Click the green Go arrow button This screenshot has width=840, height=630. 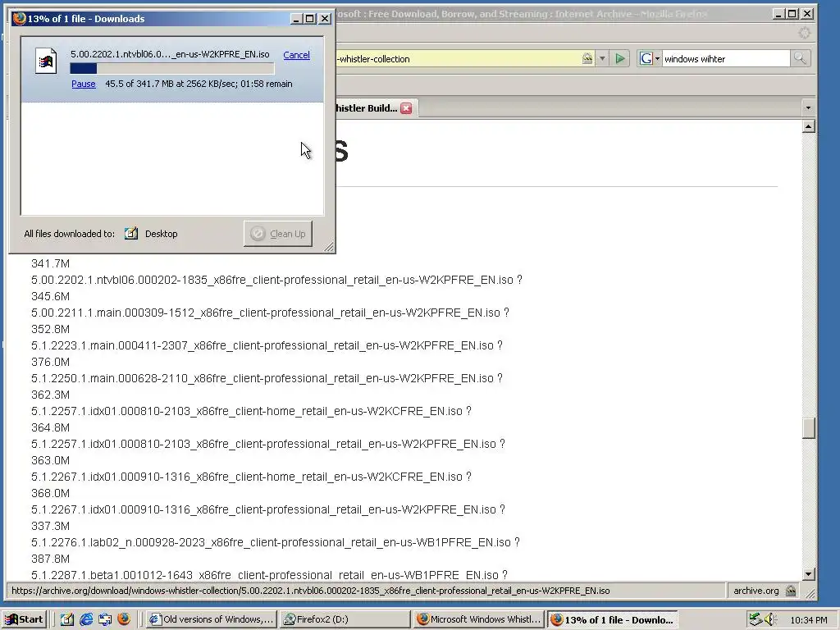[x=620, y=58]
